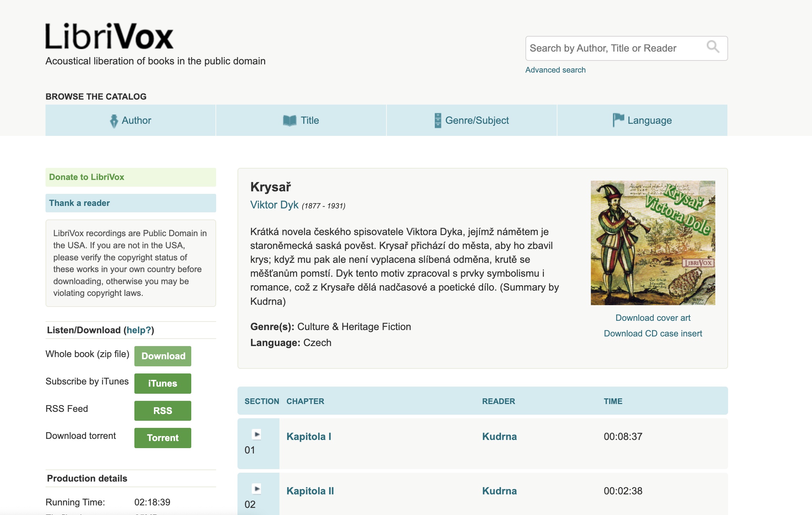812x515 pixels.
Task: Open Donate to LibriVox
Action: coord(87,177)
